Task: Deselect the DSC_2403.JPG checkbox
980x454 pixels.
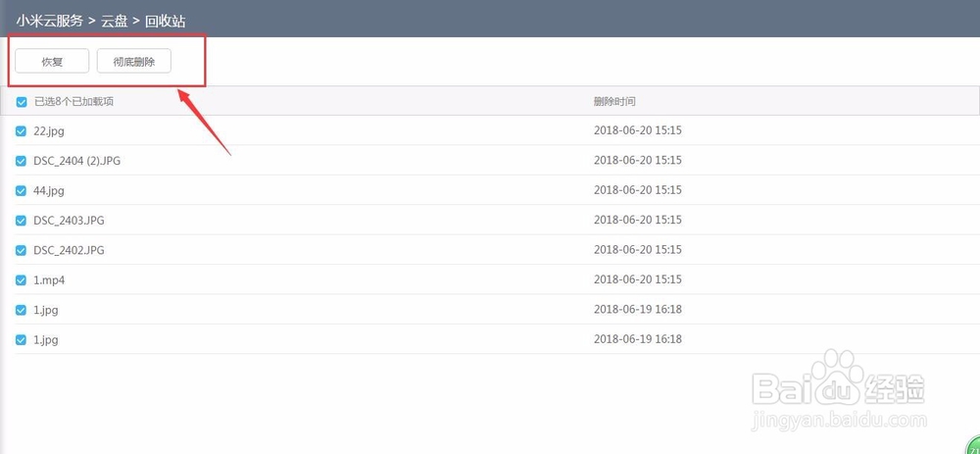Action: pyautogui.click(x=22, y=221)
